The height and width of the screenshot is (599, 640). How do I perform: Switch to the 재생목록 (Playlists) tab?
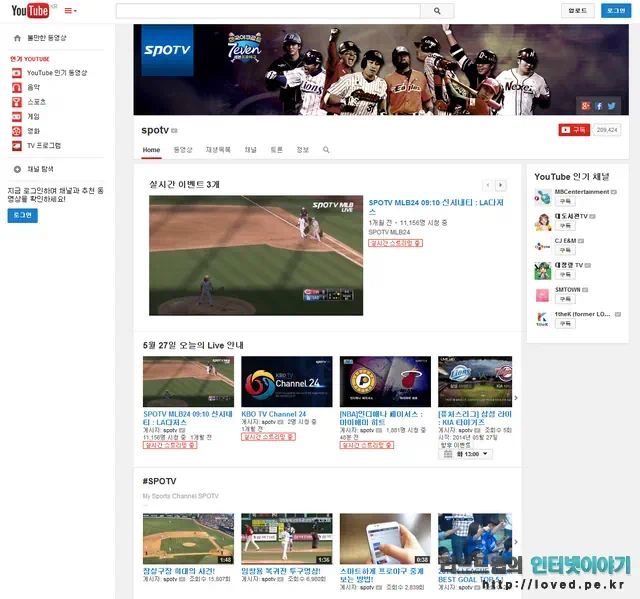[x=218, y=150]
